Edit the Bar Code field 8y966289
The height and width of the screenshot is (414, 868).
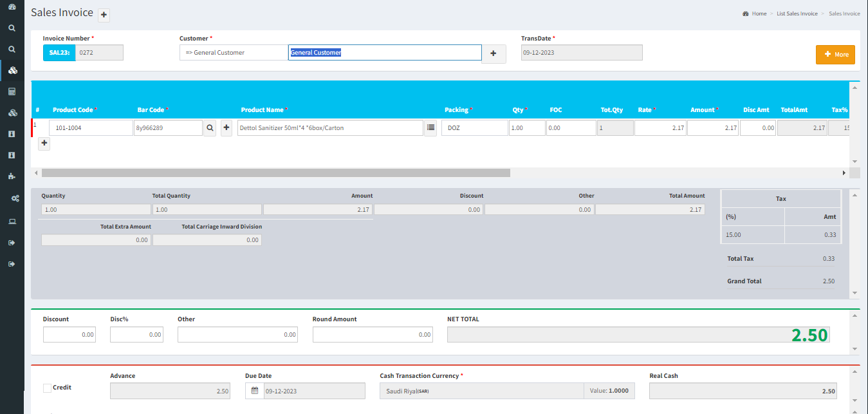click(168, 128)
